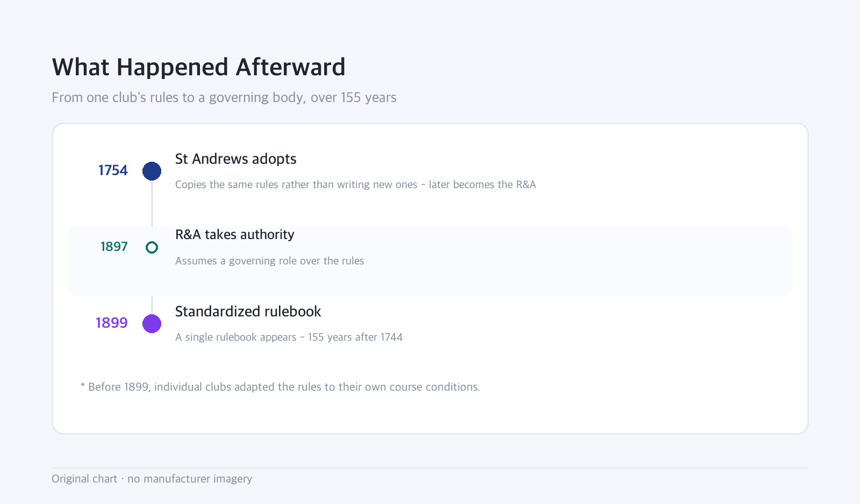The width and height of the screenshot is (860, 504).
Task: Click the highlighted 1897 row background
Action: coord(430,261)
